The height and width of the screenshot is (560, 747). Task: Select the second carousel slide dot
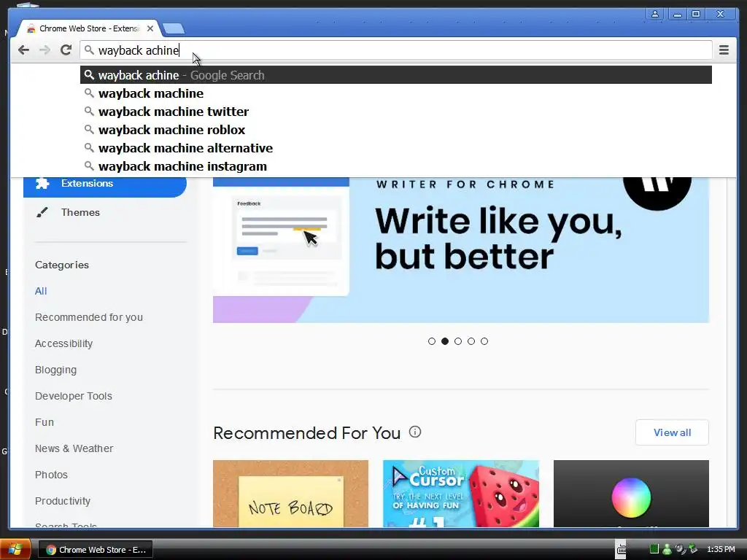(445, 341)
